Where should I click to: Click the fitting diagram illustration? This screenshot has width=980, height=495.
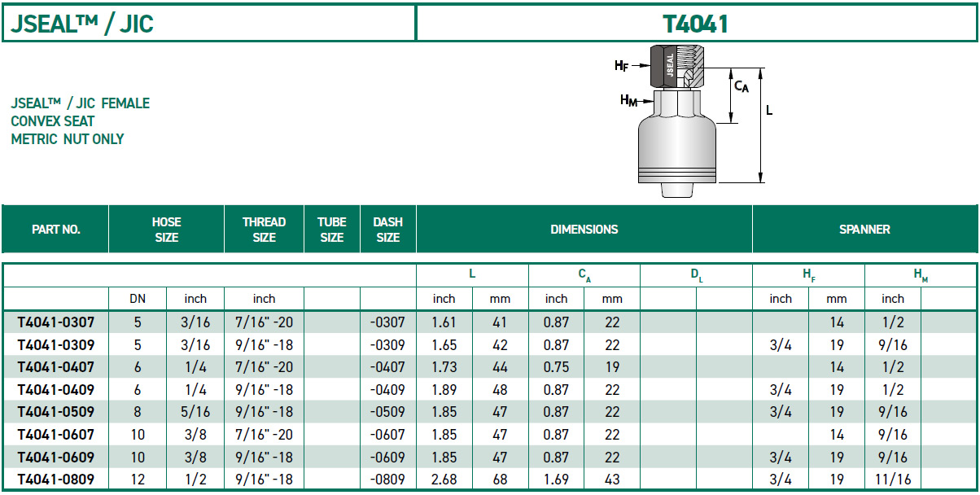tap(693, 120)
